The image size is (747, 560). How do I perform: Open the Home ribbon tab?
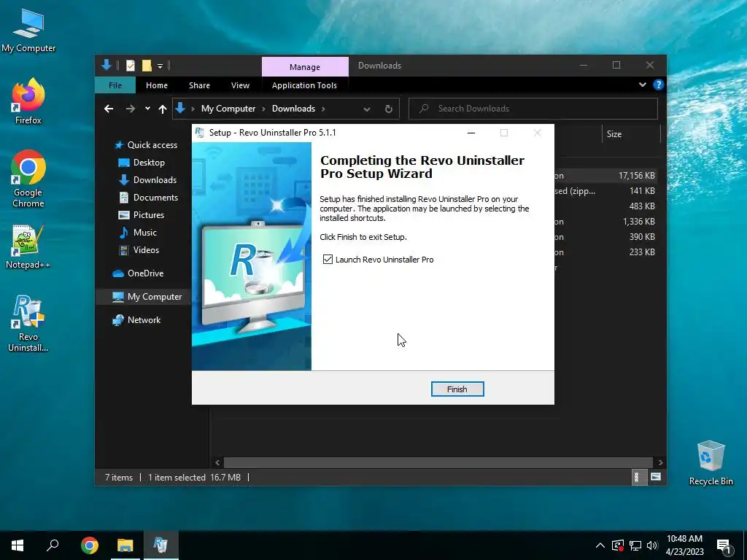[157, 85]
